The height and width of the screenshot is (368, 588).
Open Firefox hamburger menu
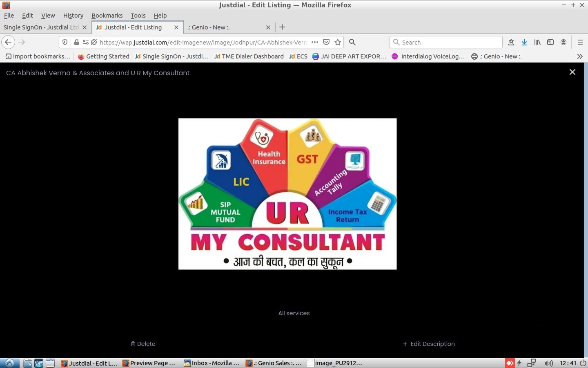pos(580,42)
